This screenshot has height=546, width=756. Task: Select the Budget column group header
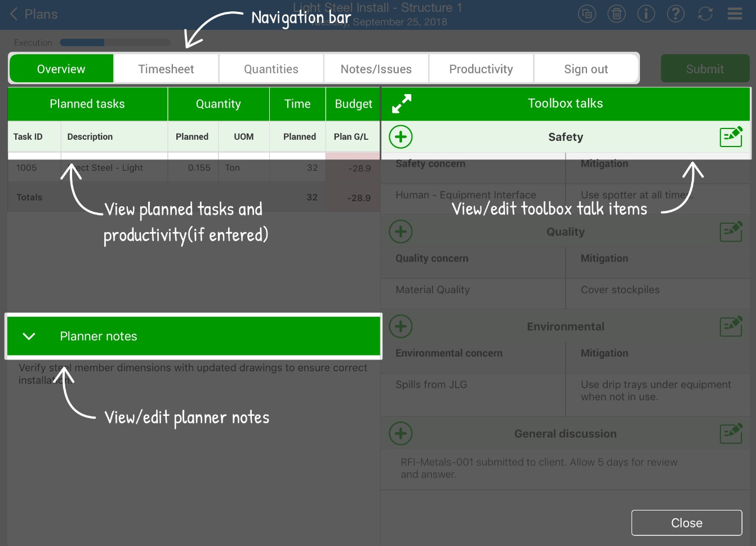(x=353, y=104)
